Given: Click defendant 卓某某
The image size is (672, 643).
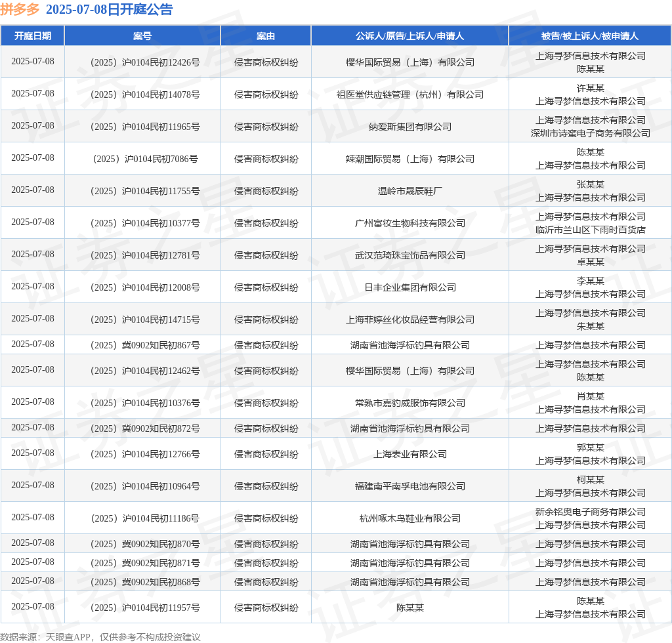Looking at the screenshot, I should 590,262.
